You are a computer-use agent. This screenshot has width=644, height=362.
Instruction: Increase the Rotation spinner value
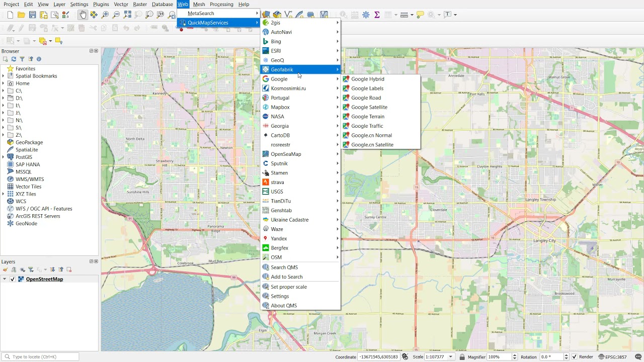(x=566, y=355)
